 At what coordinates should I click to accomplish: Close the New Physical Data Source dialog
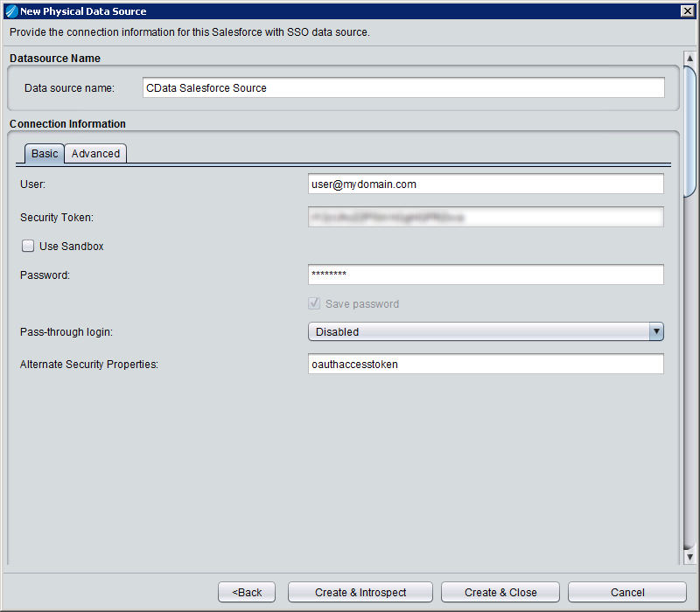click(688, 11)
